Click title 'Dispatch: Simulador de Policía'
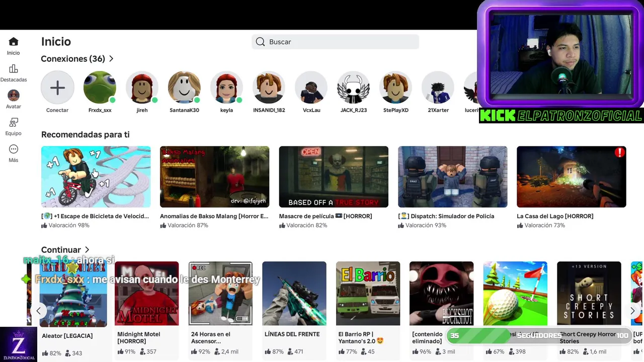Viewport: 644px width, 362px height. pos(446,216)
